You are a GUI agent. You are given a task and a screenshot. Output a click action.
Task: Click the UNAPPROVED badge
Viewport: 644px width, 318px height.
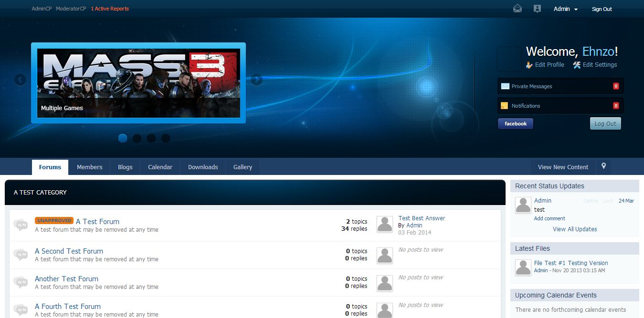pyautogui.click(x=54, y=221)
